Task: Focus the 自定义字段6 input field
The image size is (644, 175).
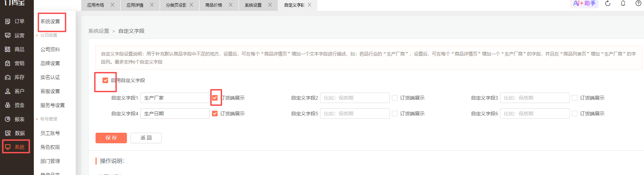Action: tap(535, 114)
